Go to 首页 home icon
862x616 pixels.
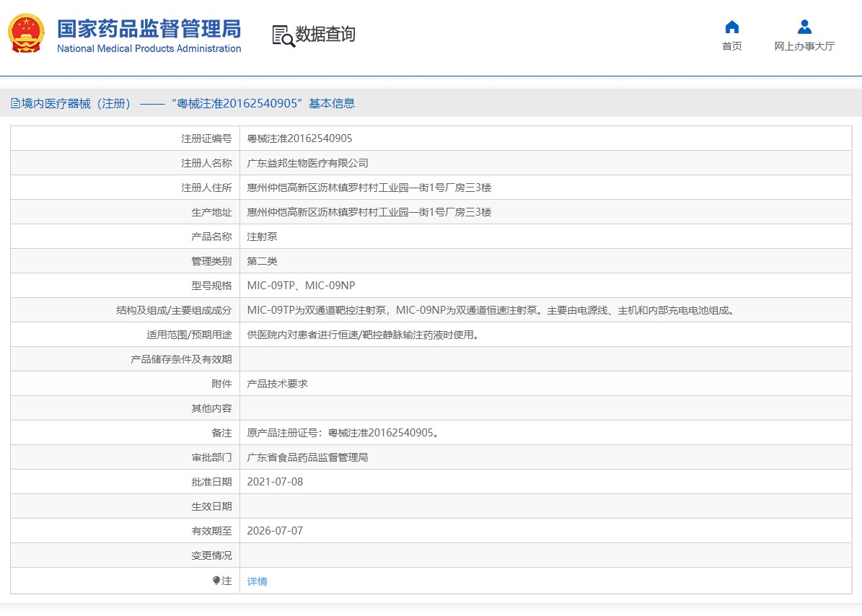731,27
